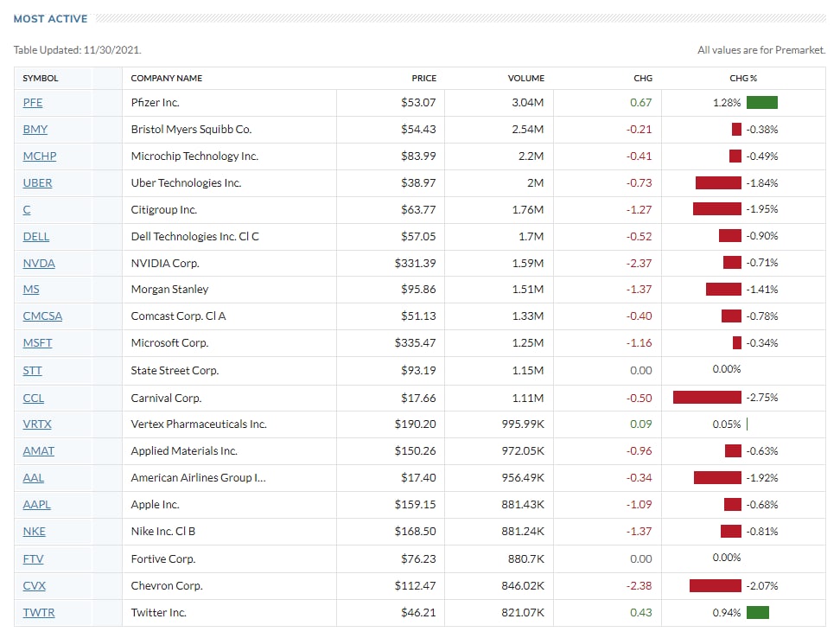
Task: Click Twitter's green change percentage bar
Action: (x=758, y=612)
